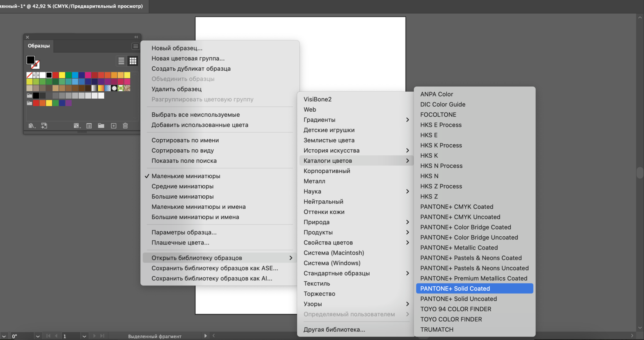The image size is (644, 340).
Task: Select the Образцы panel tab
Action: (x=39, y=46)
